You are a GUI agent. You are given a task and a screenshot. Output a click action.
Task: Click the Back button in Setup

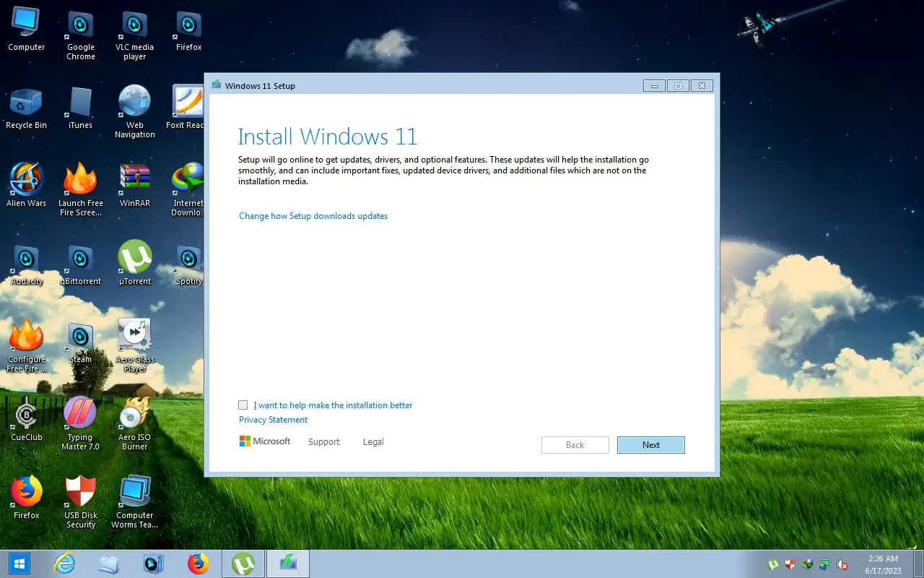click(x=575, y=445)
